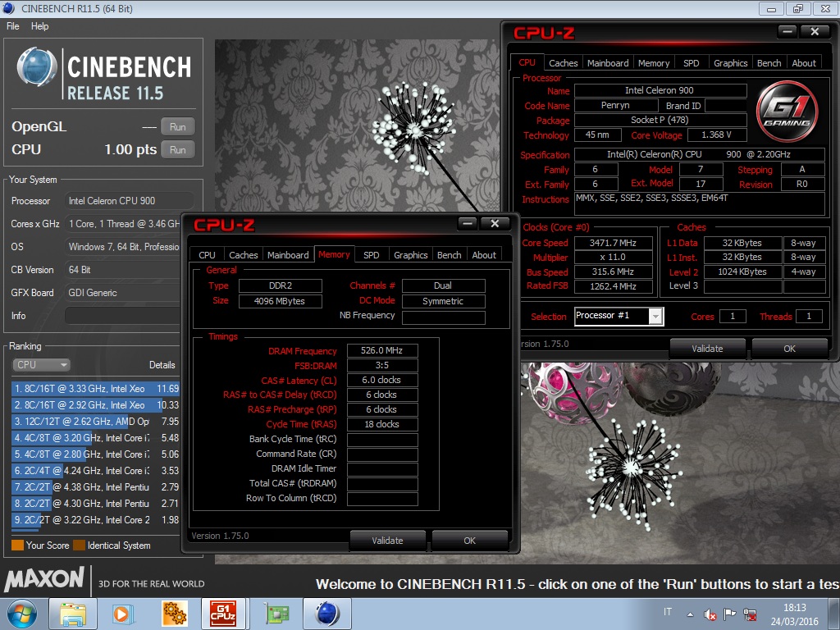The image size is (840, 630).
Task: Open the taskbar clock and date
Action: [794, 614]
